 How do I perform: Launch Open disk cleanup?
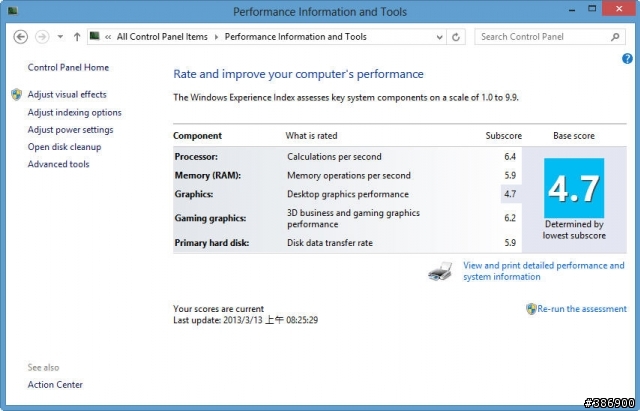64,147
